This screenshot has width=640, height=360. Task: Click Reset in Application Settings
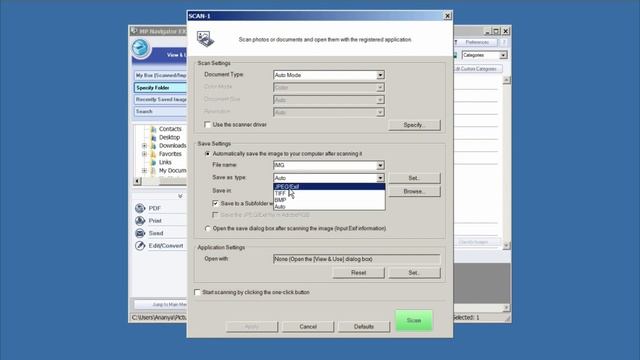358,273
